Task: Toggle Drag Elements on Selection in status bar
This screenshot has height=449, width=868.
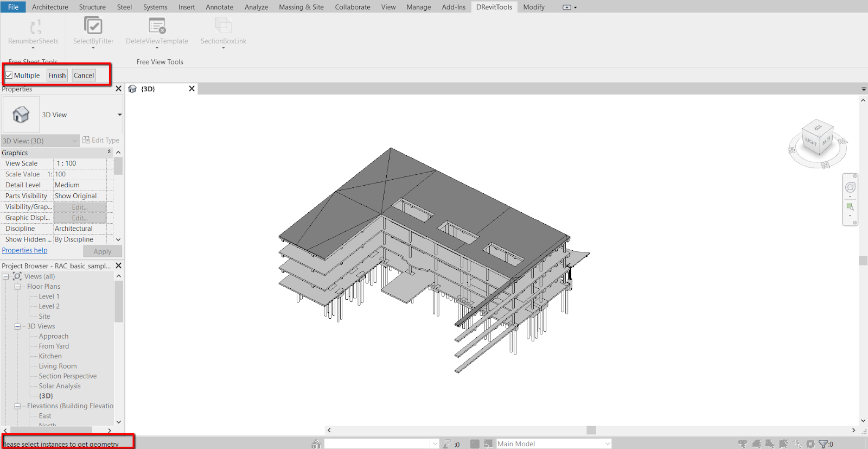Action: [x=797, y=444]
